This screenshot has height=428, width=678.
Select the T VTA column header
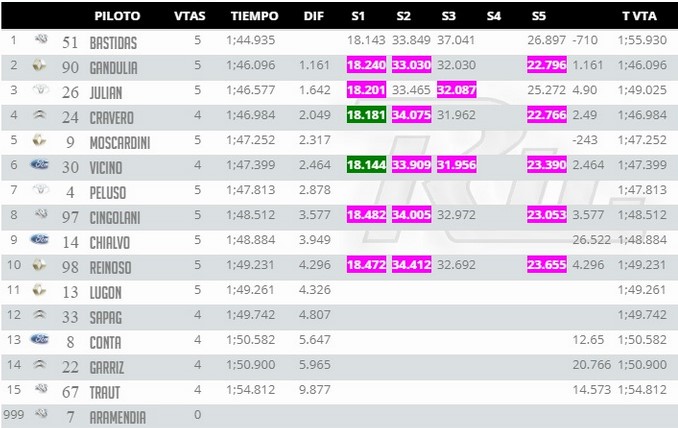click(x=639, y=16)
